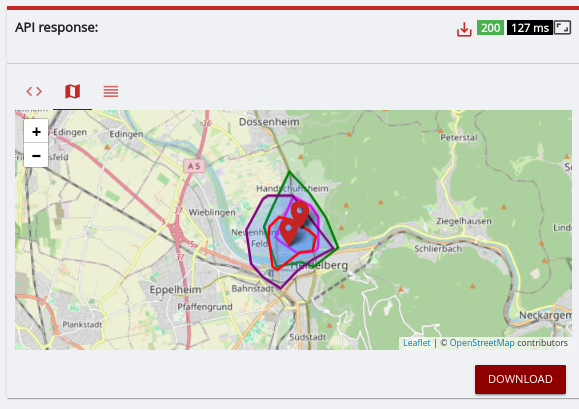Select the map view tab
The height and width of the screenshot is (409, 579).
point(72,91)
